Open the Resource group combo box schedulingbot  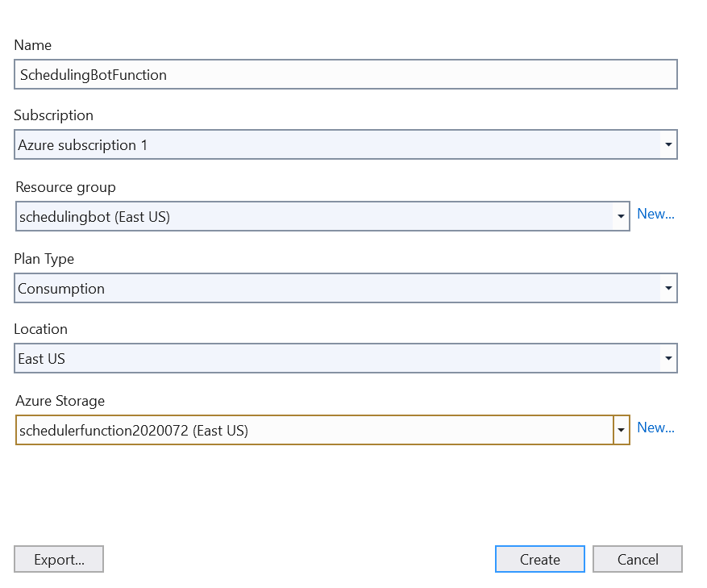[322, 217]
